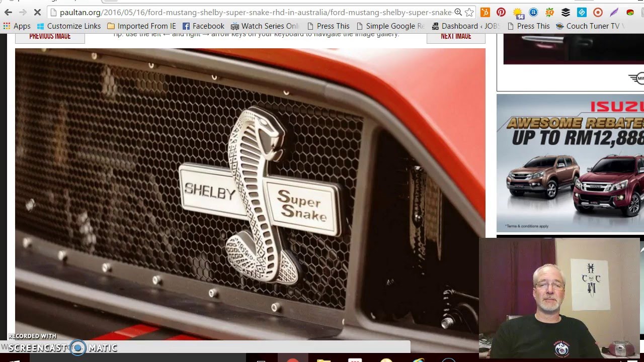This screenshot has height=362, width=644.
Task: Go to the PREVIOUS IMAGE button
Action: click(50, 37)
